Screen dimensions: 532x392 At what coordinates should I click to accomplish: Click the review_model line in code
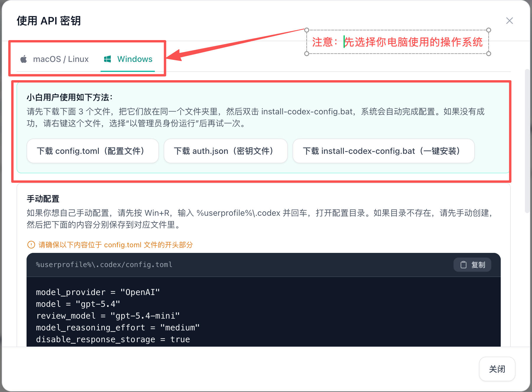coord(108,316)
